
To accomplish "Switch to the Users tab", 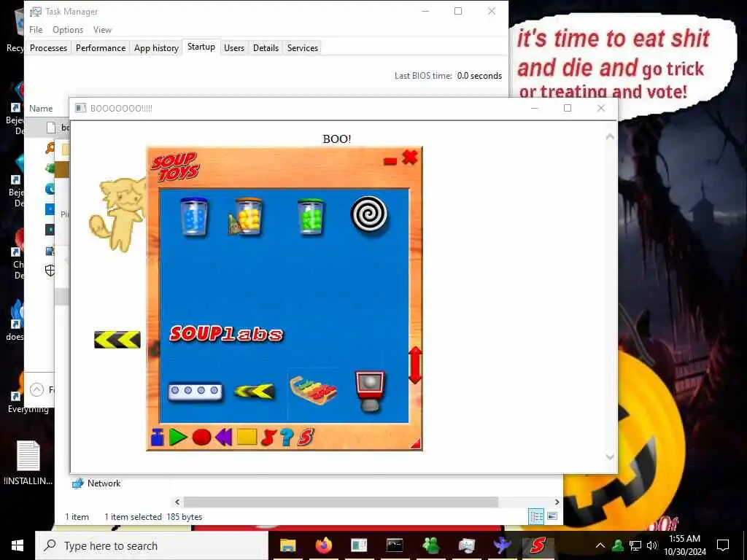I will [x=234, y=47].
